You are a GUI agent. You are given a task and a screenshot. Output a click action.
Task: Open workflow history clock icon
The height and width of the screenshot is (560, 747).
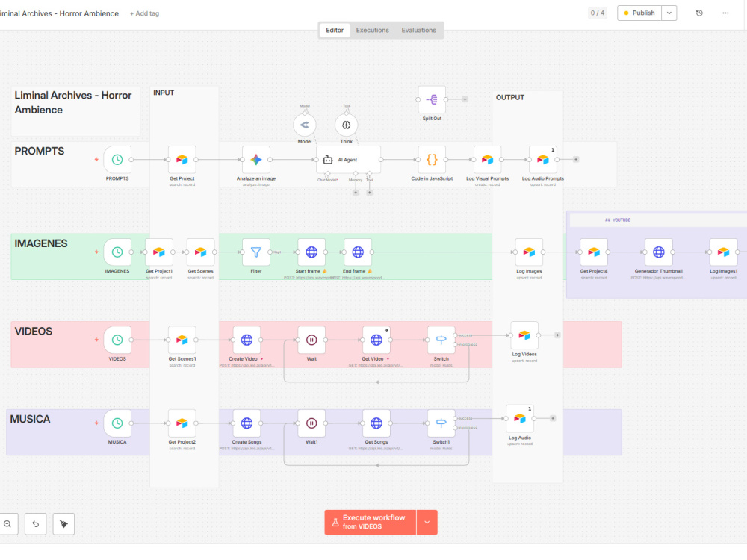(699, 13)
